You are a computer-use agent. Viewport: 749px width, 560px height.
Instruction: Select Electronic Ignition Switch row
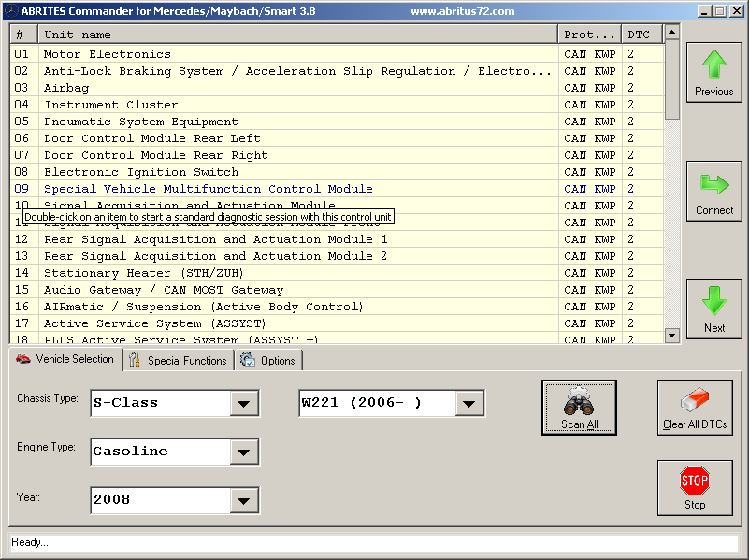(337, 172)
